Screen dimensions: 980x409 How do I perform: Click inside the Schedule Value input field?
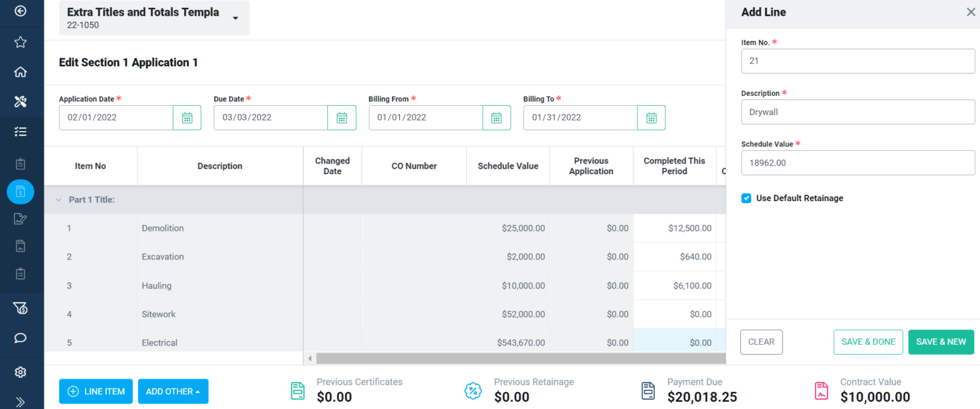tap(857, 162)
